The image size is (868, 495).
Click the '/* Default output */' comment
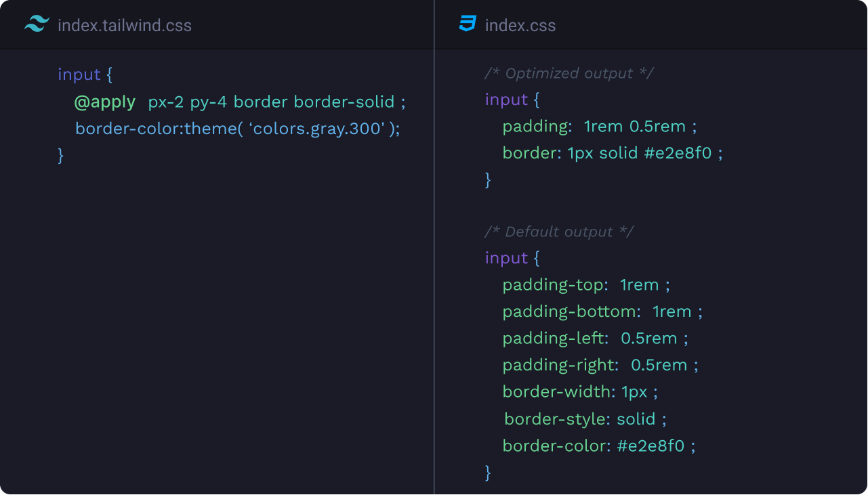pos(558,231)
